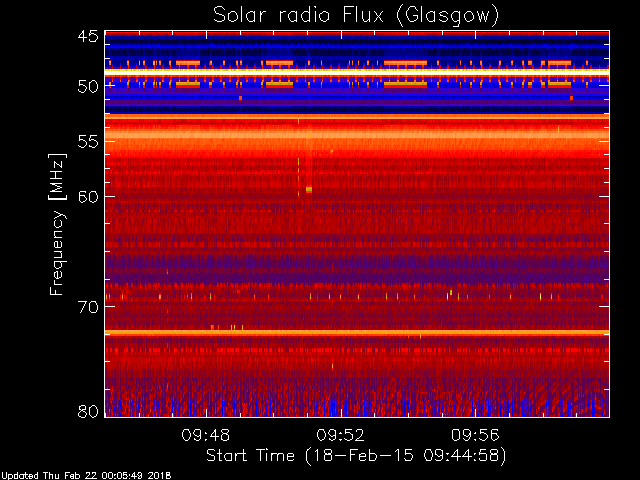Click the '80' frequency tick label
The height and width of the screenshot is (480, 640).
pos(88,411)
